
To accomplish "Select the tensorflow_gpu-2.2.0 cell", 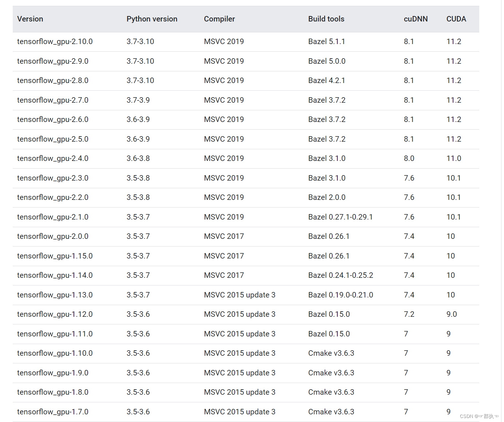I will (53, 197).
